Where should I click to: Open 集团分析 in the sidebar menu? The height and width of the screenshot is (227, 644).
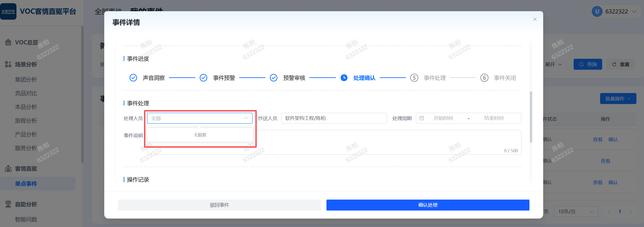coord(26,80)
